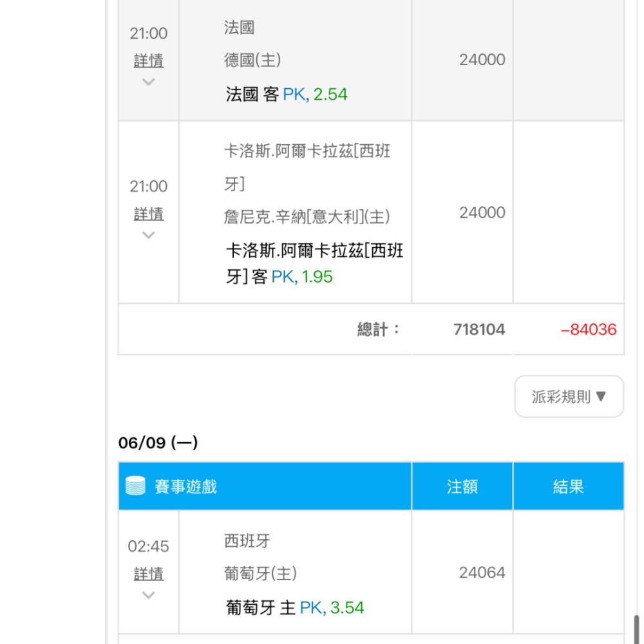
Task: Open 詳情 for the Alcaraz vs Sinner match
Action: (x=148, y=214)
